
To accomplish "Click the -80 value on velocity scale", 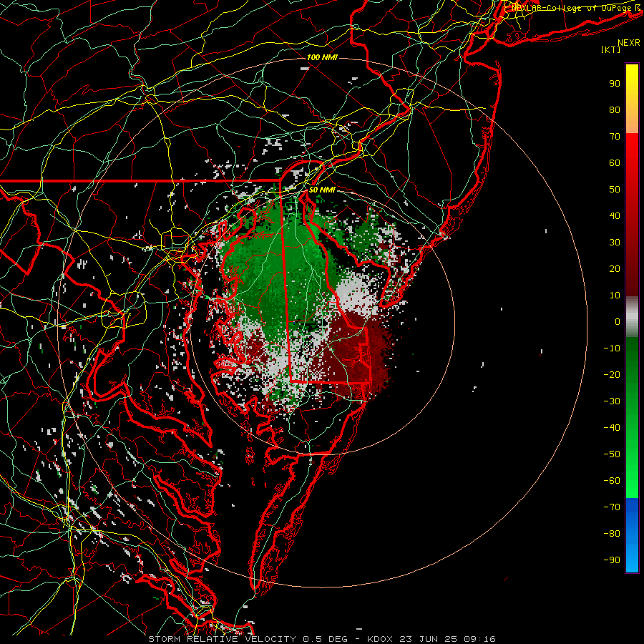I will pyautogui.click(x=612, y=534).
